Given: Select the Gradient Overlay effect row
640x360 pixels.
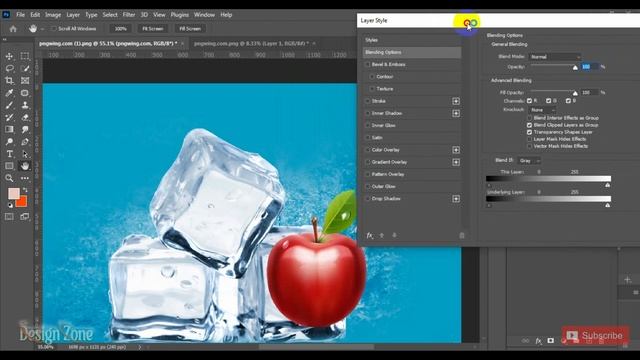Looking at the screenshot, I should coord(412,162).
